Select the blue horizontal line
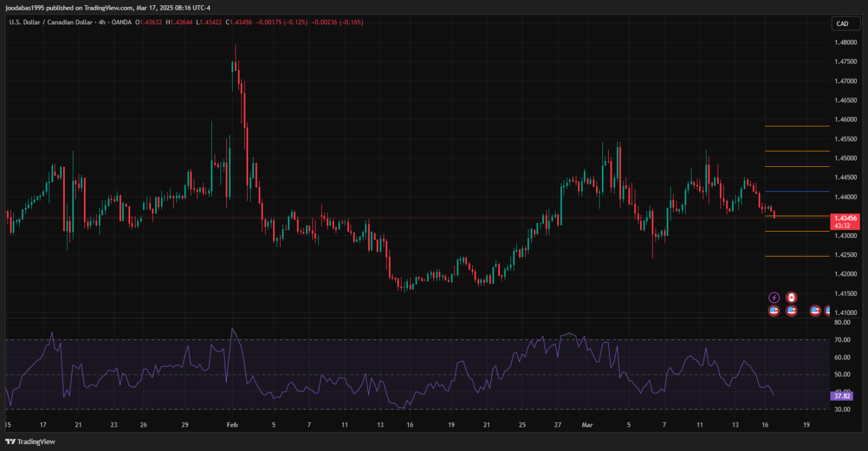Image resolution: width=868 pixels, height=451 pixels. coord(797,192)
